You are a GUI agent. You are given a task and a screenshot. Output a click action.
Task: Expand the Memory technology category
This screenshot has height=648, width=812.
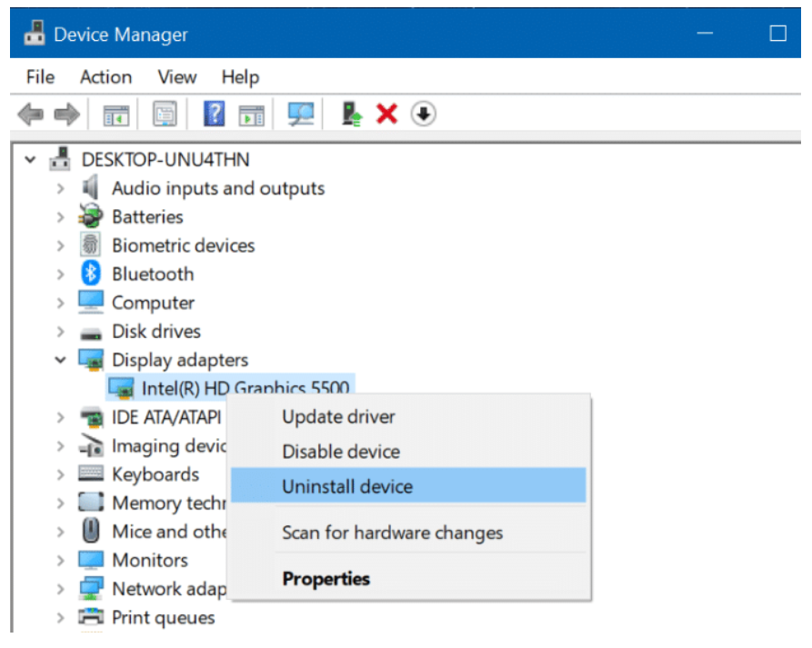(61, 503)
